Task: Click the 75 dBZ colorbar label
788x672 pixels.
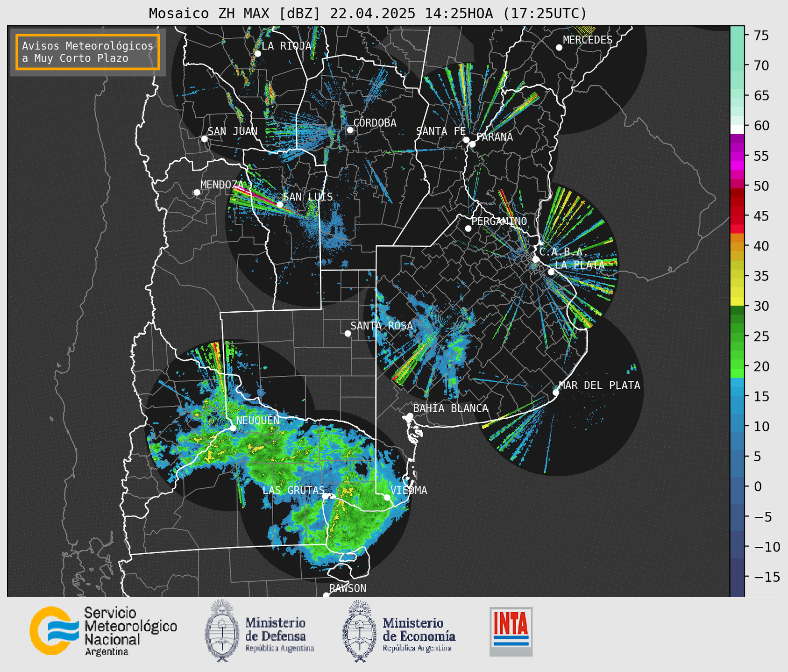Action: point(761,36)
